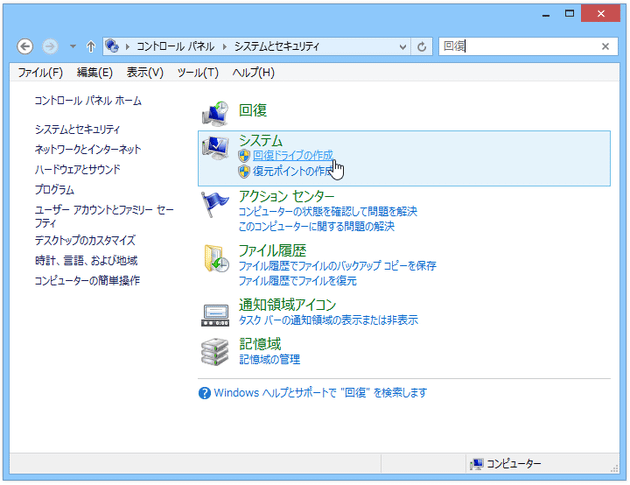The width and height of the screenshot is (630, 485).
Task: Go back with the left arrow button
Action: 25,47
